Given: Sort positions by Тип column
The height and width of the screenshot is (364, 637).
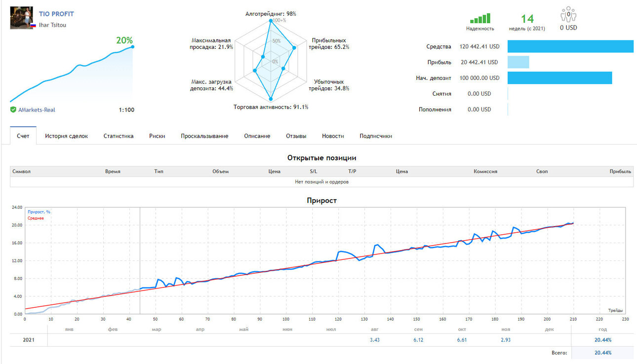Looking at the screenshot, I should click(159, 172).
